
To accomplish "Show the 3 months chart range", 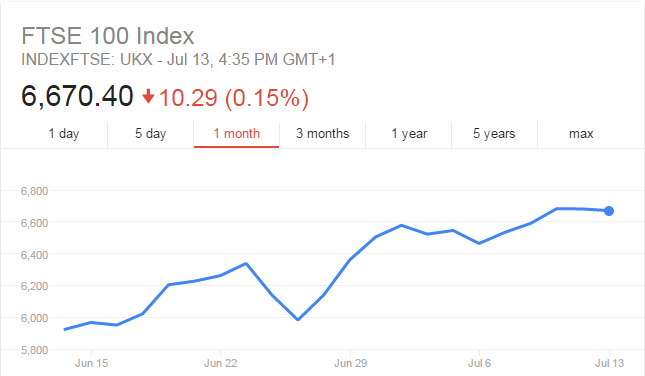I will pos(322,134).
